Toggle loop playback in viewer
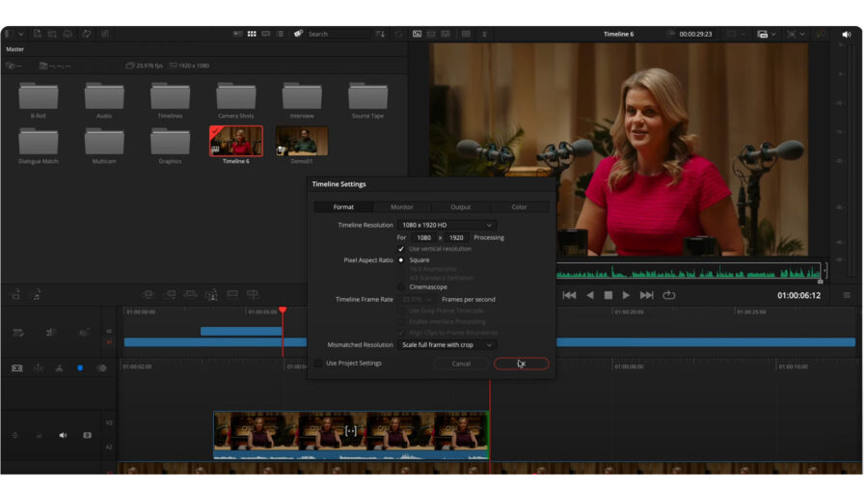The height and width of the screenshot is (488, 868). coord(668,295)
